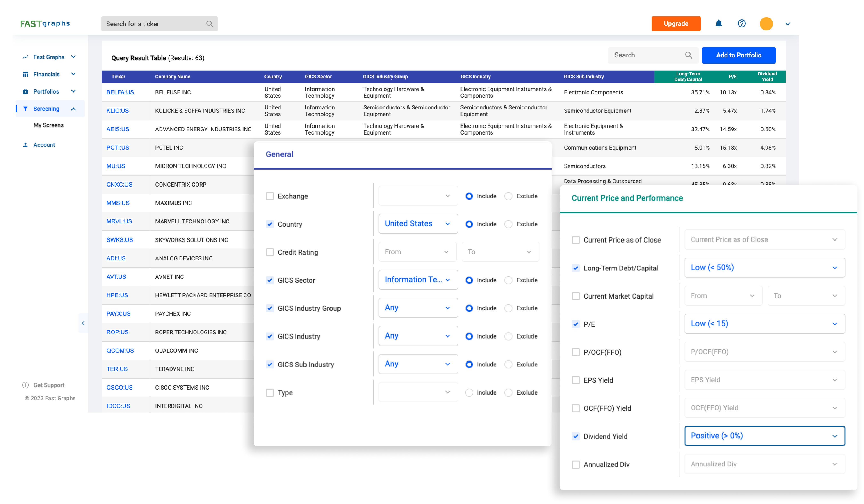Go to Account in sidebar

click(44, 145)
